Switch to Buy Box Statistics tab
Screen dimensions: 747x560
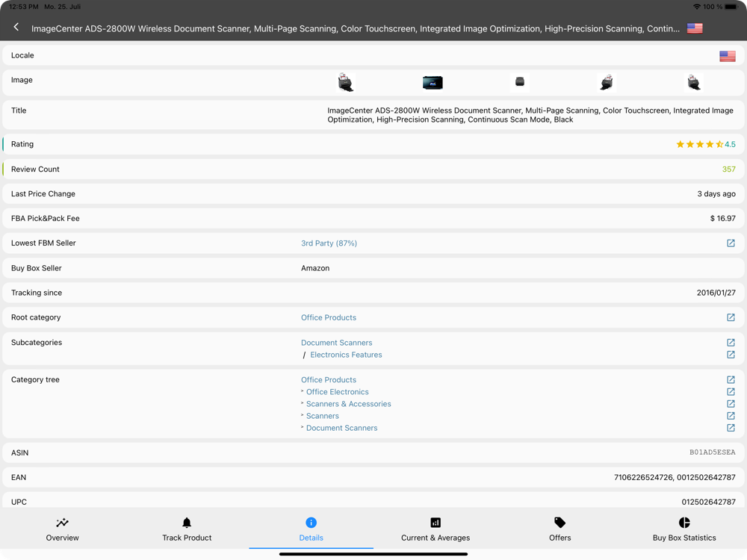pyautogui.click(x=684, y=529)
